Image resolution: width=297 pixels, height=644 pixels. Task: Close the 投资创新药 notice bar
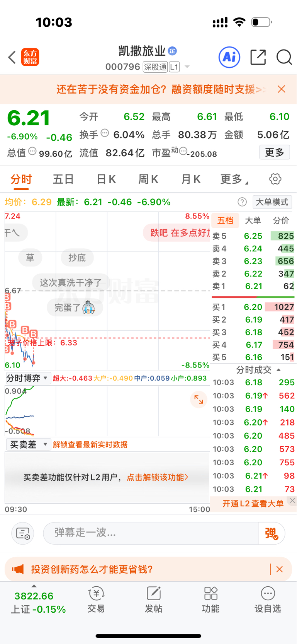tap(280, 569)
